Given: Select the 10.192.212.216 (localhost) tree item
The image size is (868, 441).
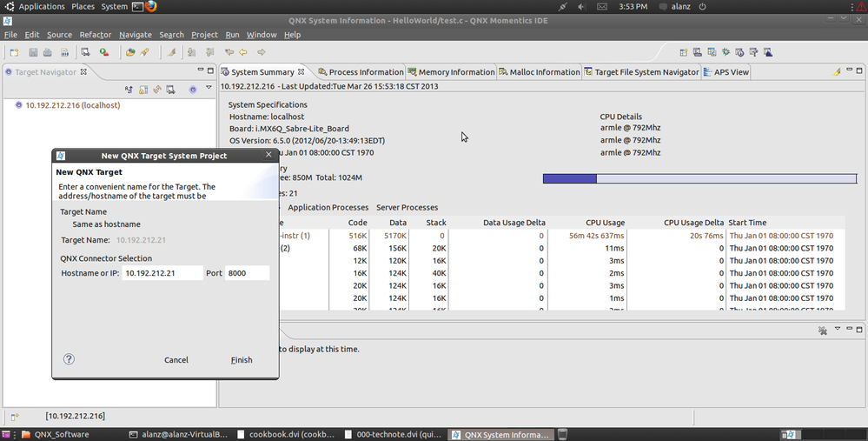Looking at the screenshot, I should point(72,105).
